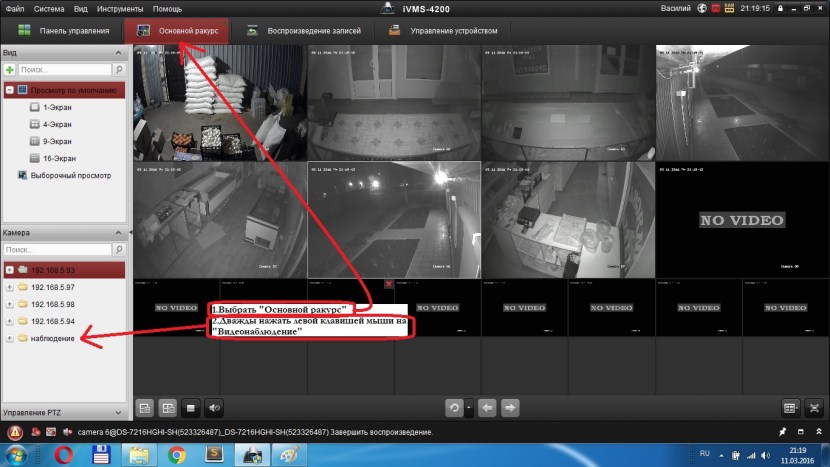The image size is (830, 467).
Task: Click the green add view plus icon
Action: tap(10, 70)
